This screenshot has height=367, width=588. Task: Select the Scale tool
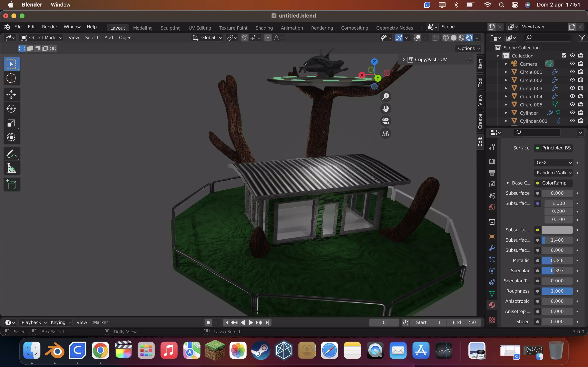pos(11,123)
